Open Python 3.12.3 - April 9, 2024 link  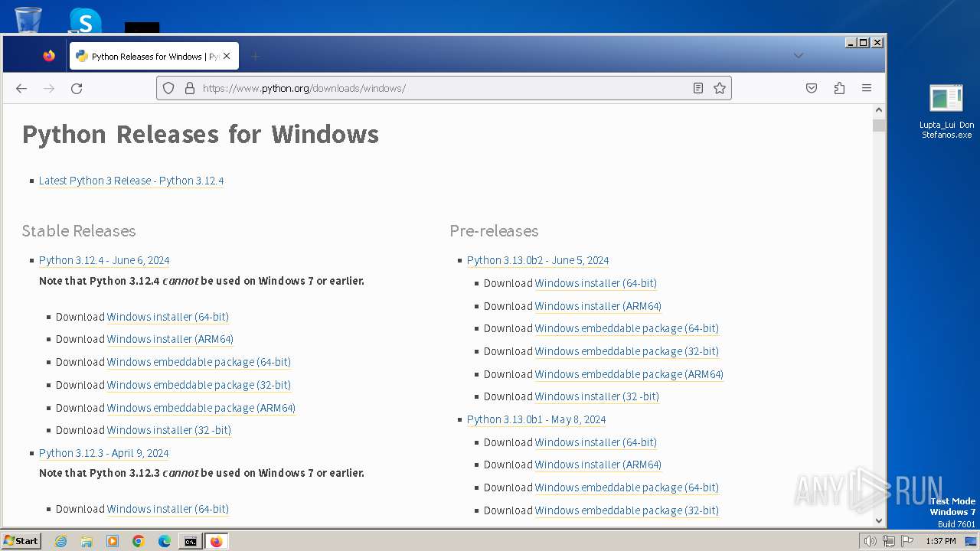coord(104,453)
